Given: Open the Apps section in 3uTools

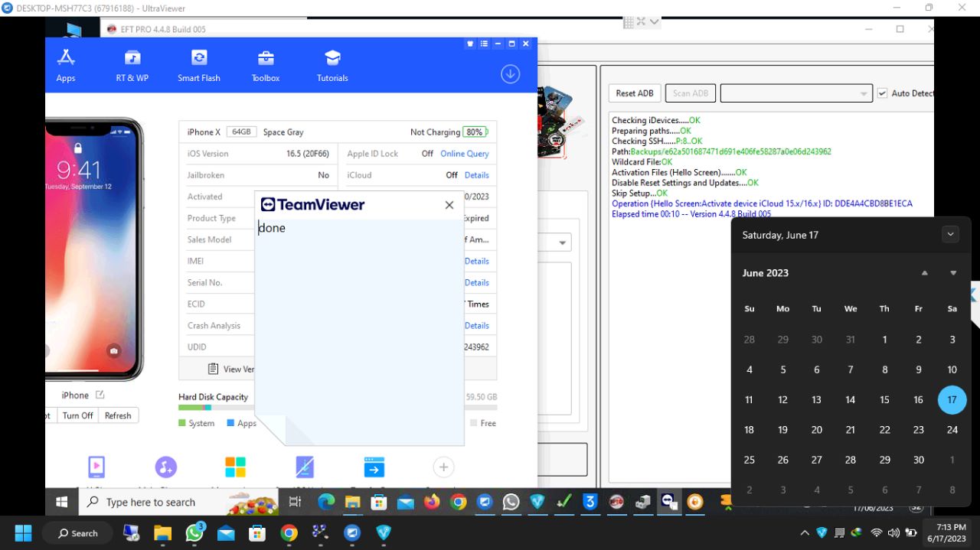Looking at the screenshot, I should pos(66,66).
